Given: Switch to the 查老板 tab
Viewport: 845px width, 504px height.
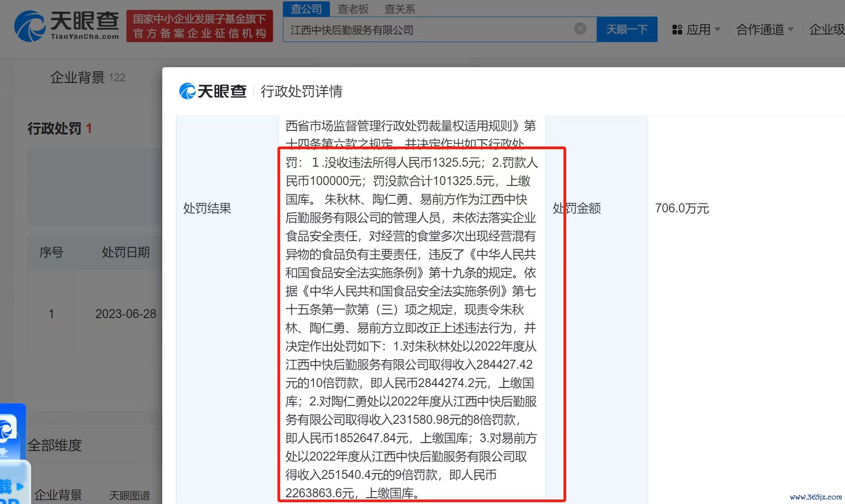Looking at the screenshot, I should point(353,9).
